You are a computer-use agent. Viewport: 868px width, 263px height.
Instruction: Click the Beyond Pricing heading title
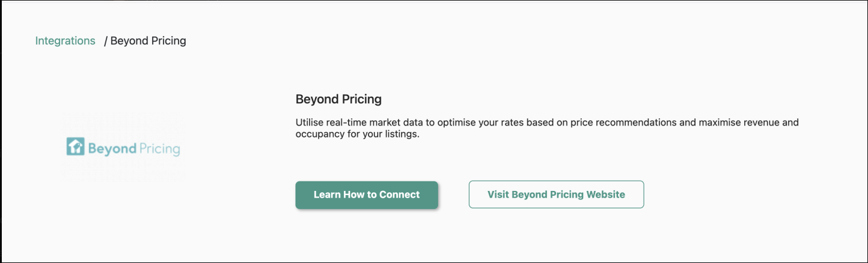338,99
